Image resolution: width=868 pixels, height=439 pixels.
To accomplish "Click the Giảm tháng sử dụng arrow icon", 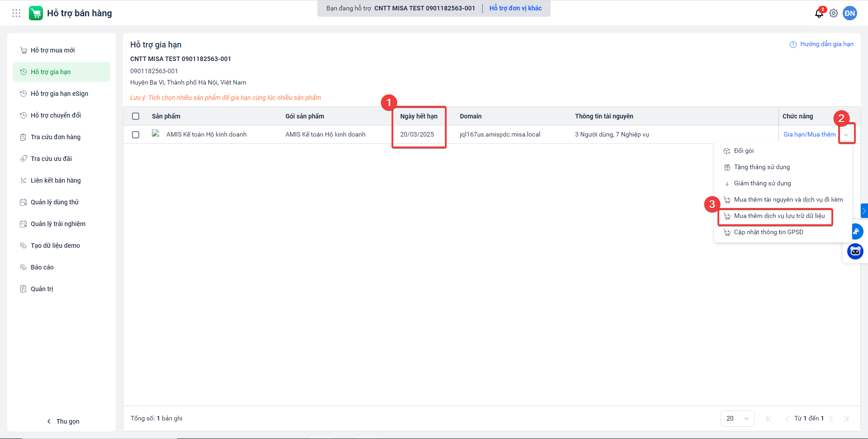I will (x=727, y=184).
